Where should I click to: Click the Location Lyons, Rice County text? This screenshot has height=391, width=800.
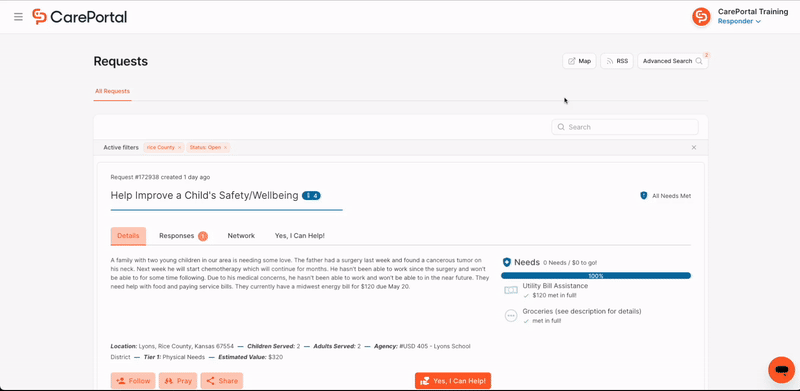172,346
